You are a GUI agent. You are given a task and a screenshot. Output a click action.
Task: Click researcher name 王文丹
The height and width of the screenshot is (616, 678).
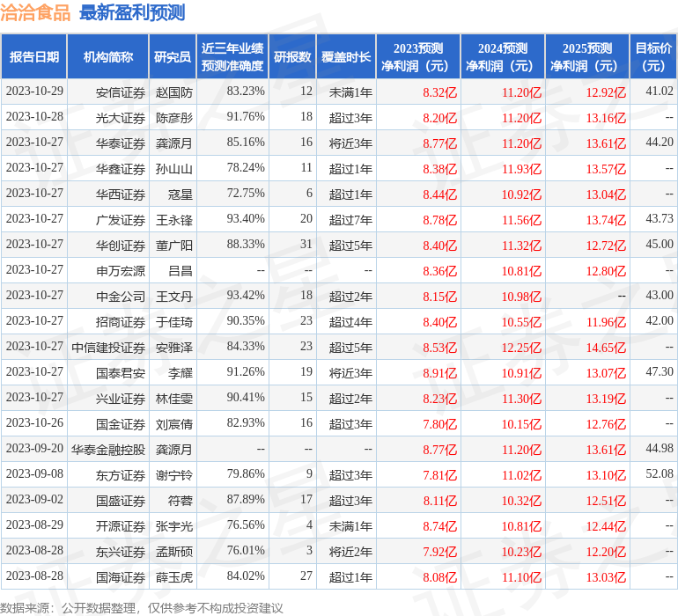(x=173, y=297)
